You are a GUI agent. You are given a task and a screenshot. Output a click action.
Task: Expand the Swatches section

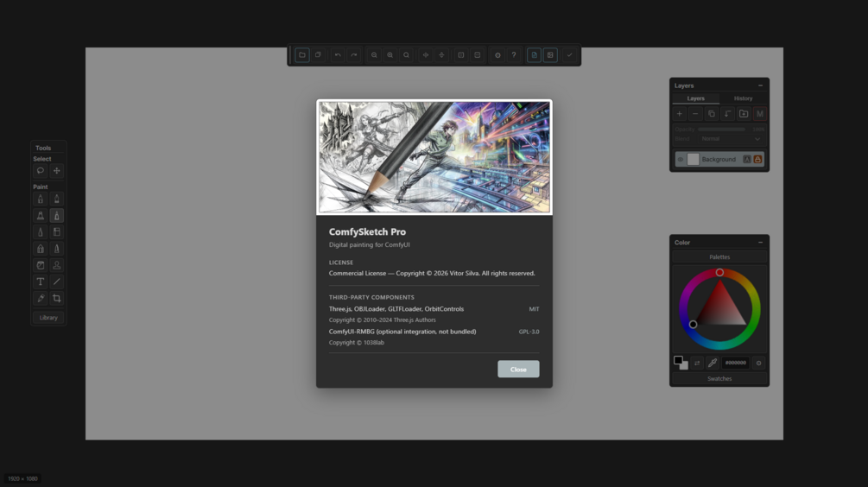pyautogui.click(x=719, y=378)
